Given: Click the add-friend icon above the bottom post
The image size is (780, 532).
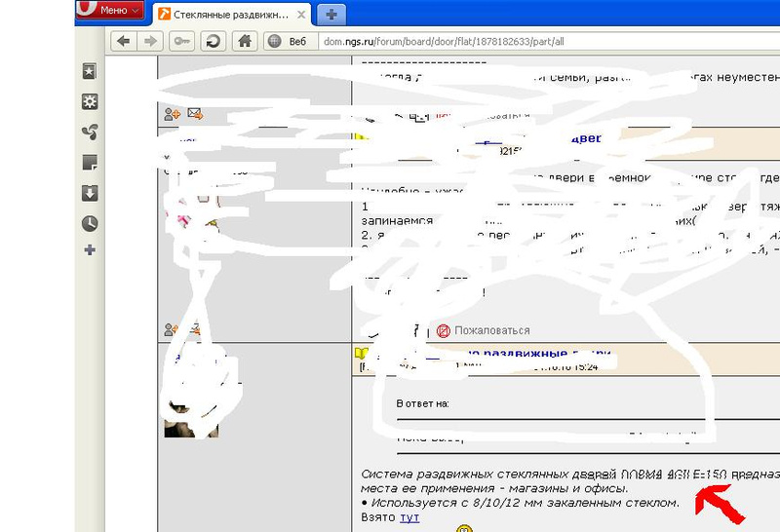Looking at the screenshot, I should [171, 329].
